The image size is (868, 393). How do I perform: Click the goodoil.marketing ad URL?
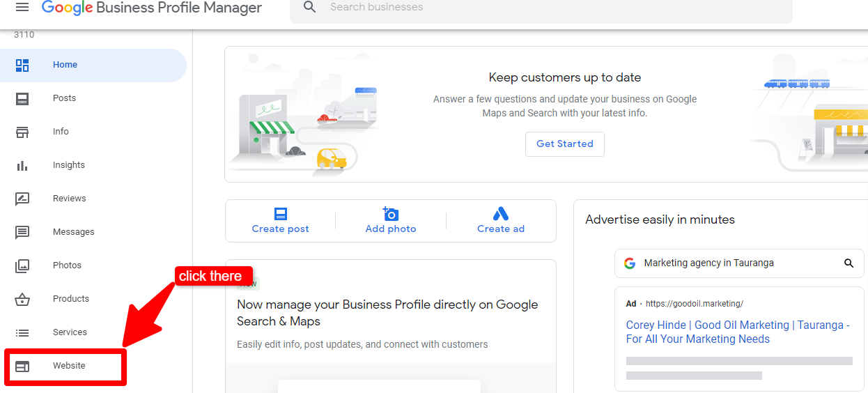click(x=695, y=304)
